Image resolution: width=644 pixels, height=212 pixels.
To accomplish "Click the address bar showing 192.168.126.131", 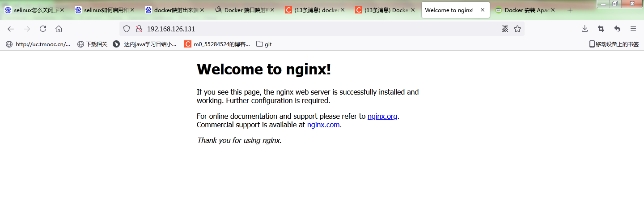I will click(x=322, y=29).
